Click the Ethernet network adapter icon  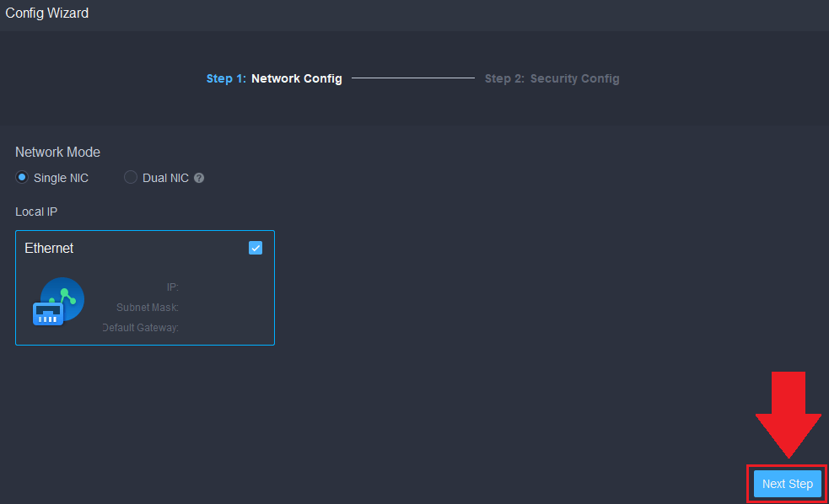coord(58,301)
